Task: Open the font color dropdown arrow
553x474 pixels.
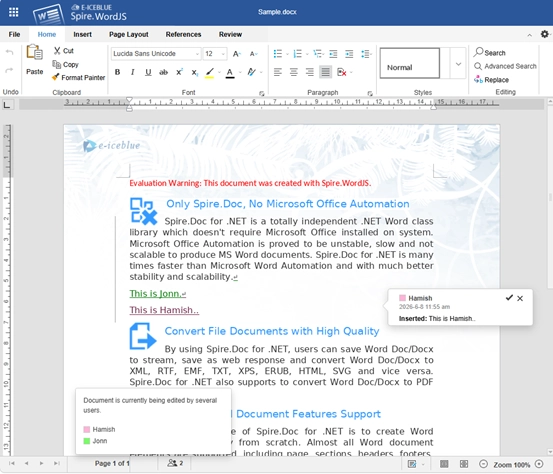Action: click(240, 73)
